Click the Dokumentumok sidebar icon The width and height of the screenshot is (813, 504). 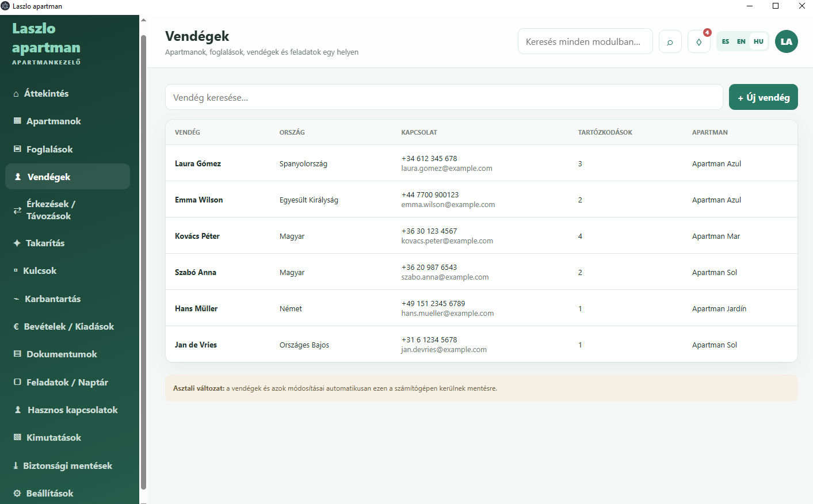coord(17,354)
